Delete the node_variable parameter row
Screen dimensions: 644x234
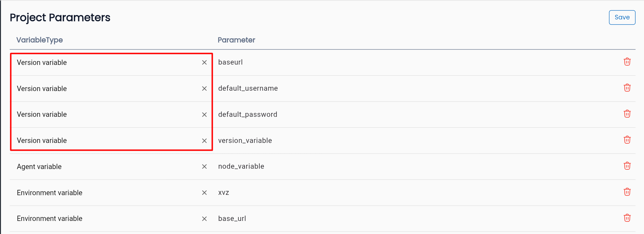627,166
